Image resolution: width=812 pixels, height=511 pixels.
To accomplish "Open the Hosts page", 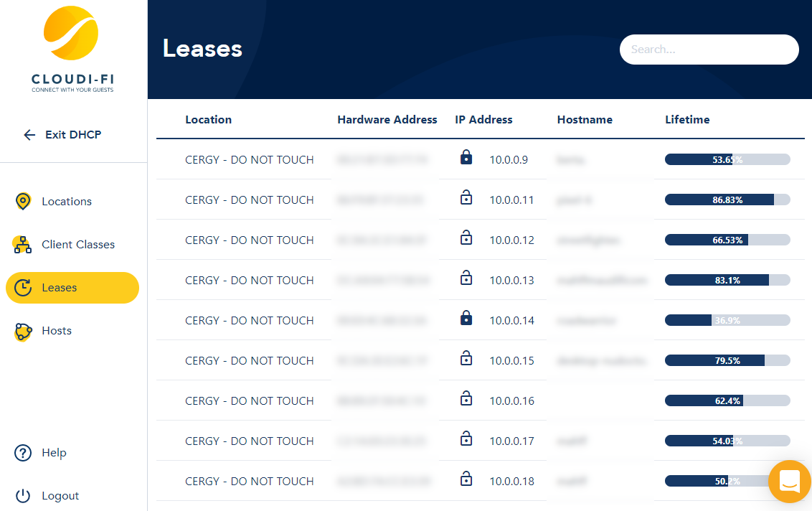I will tap(57, 330).
